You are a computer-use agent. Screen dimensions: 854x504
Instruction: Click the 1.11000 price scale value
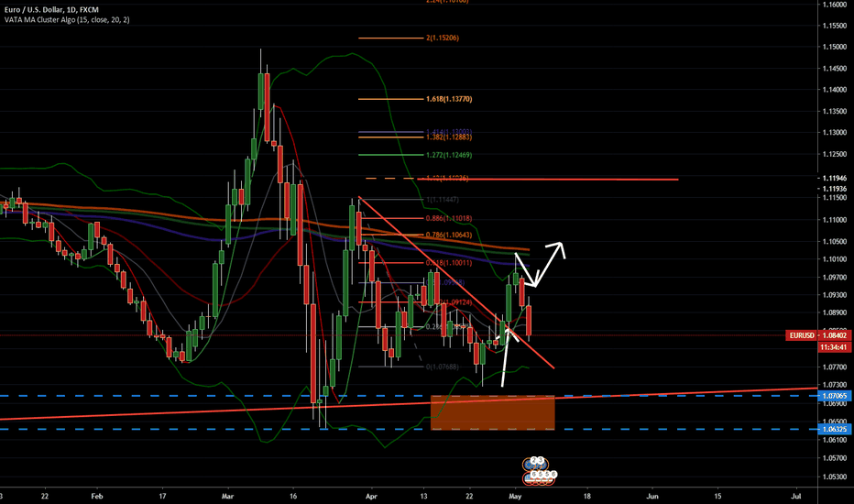point(835,220)
